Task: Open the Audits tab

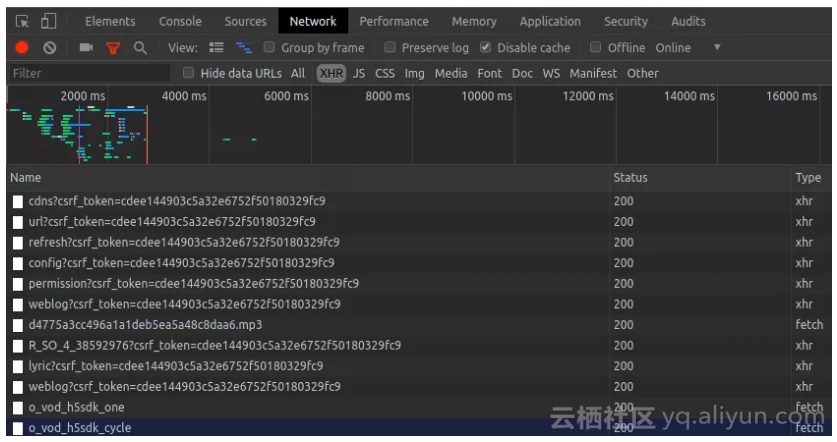Action: pos(688,21)
